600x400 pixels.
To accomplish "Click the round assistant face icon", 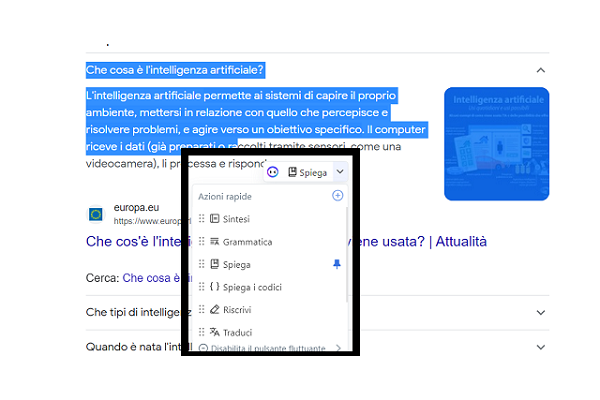I will (x=272, y=172).
